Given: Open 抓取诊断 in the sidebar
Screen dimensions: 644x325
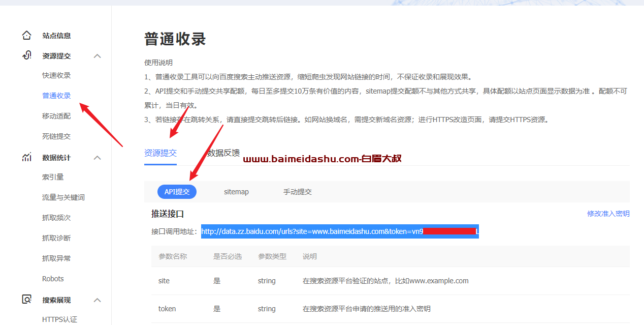Looking at the screenshot, I should tap(56, 238).
